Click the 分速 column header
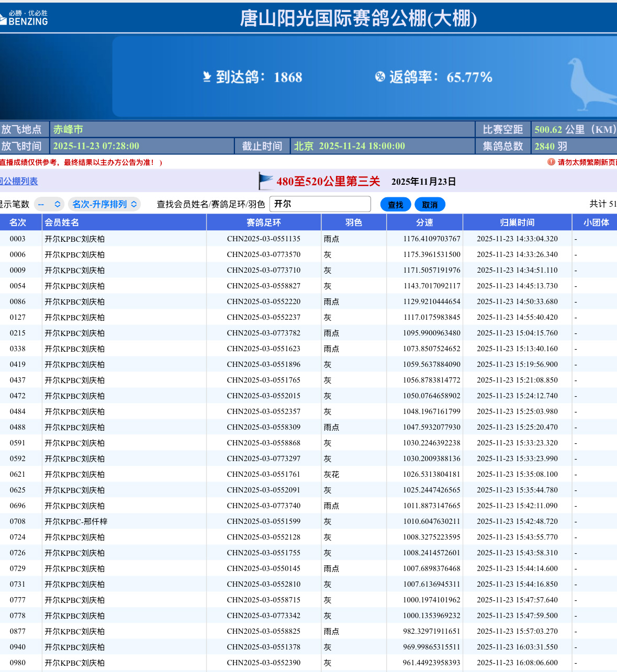The width and height of the screenshot is (617, 672). pos(424,222)
